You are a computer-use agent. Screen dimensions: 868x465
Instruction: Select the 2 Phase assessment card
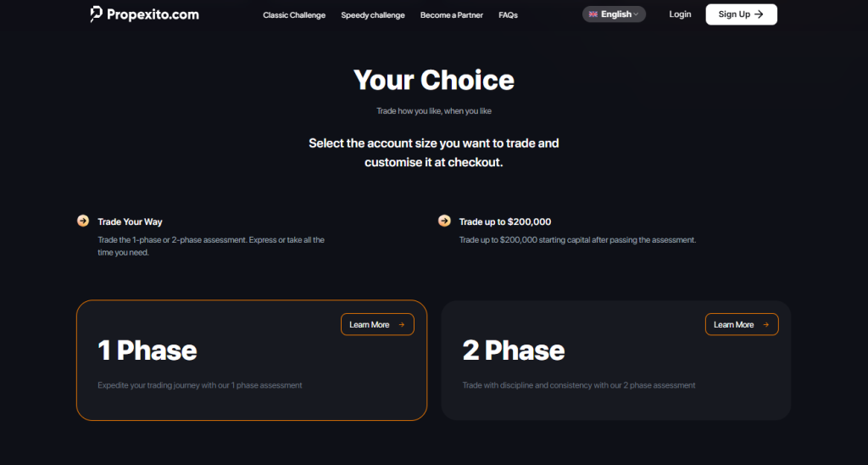(x=616, y=373)
